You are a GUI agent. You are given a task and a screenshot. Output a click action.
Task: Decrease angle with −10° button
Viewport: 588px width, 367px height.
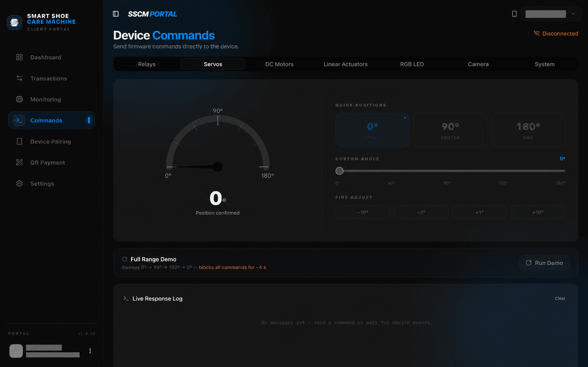tap(363, 212)
